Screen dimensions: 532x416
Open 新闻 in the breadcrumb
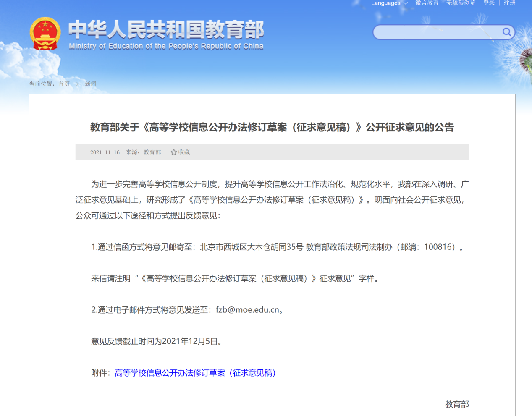[x=91, y=84]
